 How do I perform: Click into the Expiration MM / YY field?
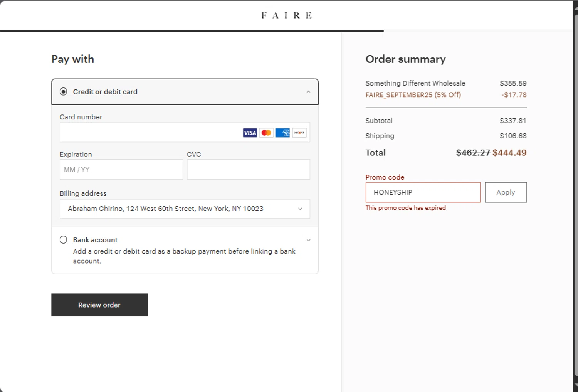click(121, 170)
